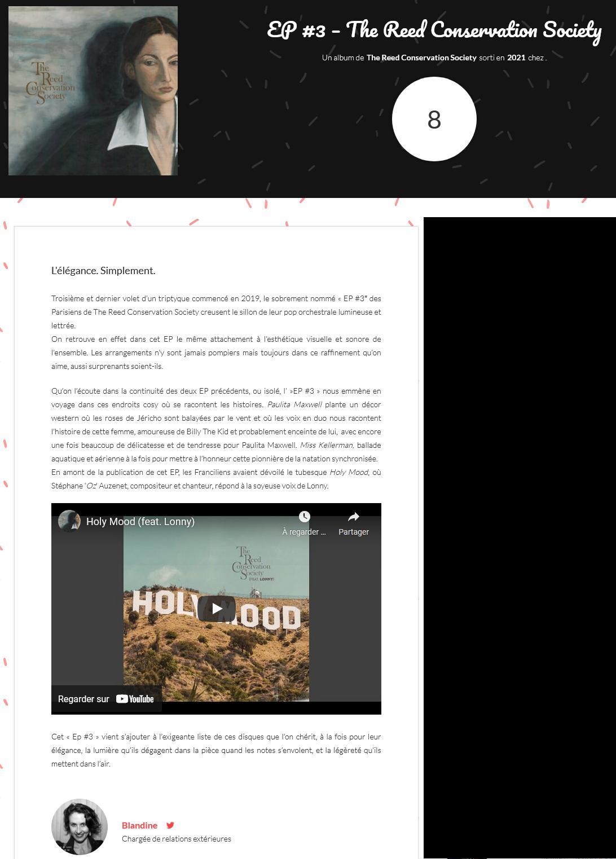Click the YouTube channel avatar in video
616x859 pixels.
[69, 521]
